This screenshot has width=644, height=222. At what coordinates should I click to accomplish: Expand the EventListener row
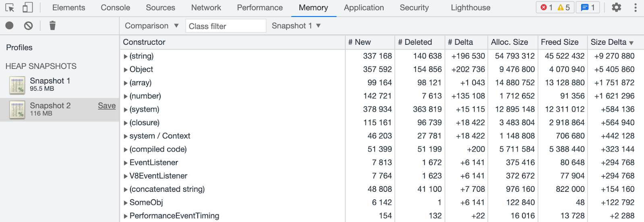126,163
